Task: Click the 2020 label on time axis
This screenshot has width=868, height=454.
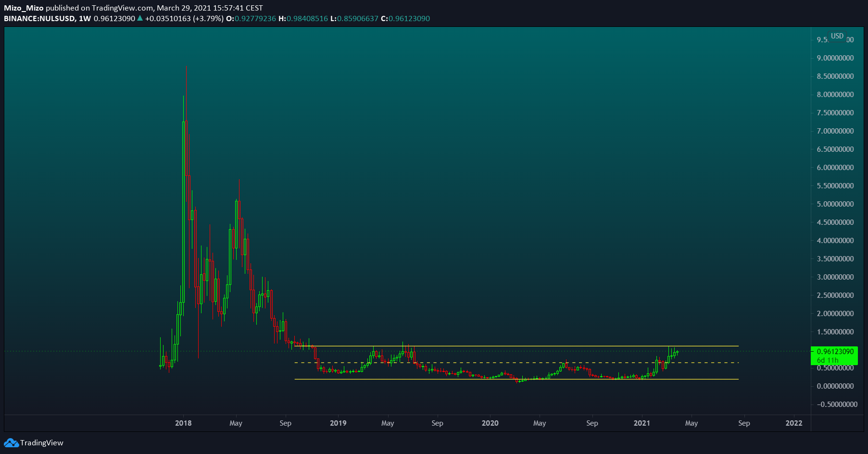Action: click(x=490, y=423)
